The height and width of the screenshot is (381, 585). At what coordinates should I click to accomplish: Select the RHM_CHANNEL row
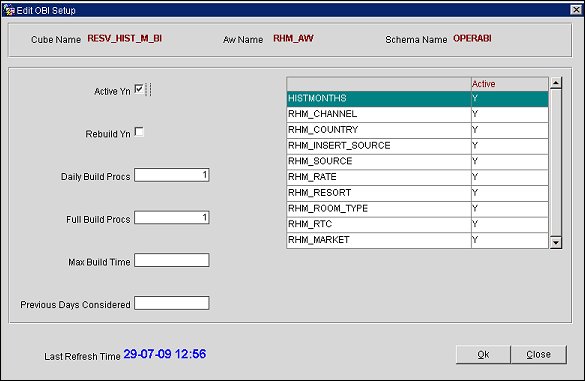point(417,114)
